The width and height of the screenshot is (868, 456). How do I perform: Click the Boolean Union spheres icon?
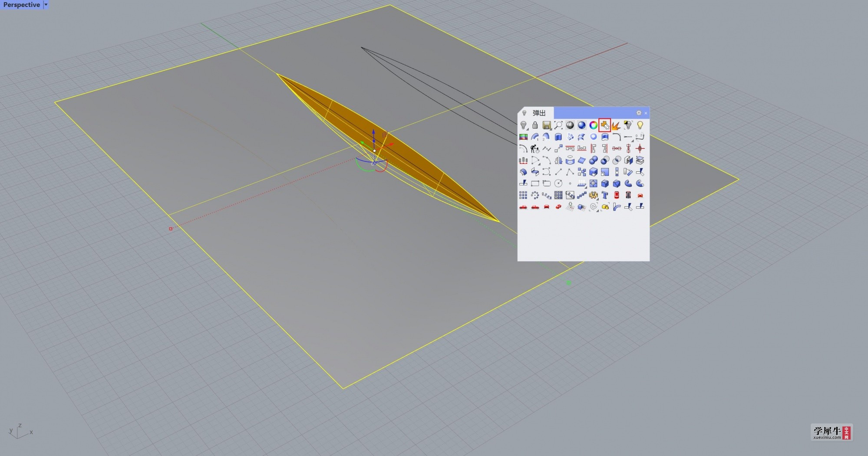pos(593,160)
